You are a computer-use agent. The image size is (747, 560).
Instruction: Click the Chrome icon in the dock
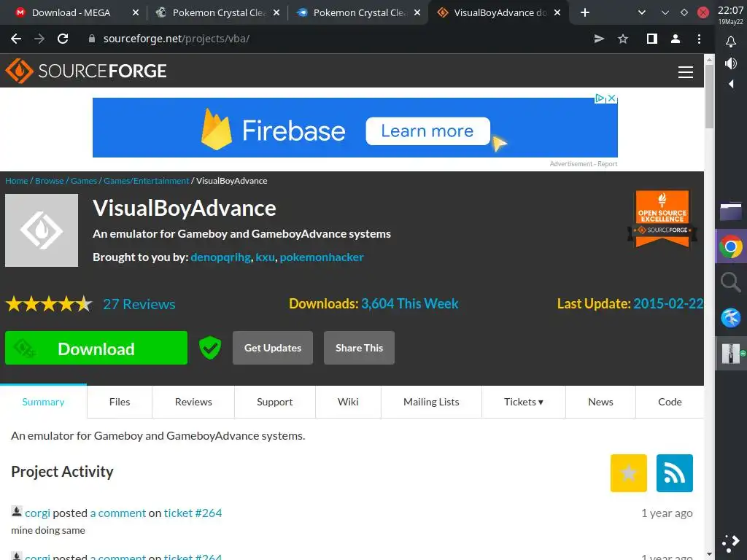731,246
